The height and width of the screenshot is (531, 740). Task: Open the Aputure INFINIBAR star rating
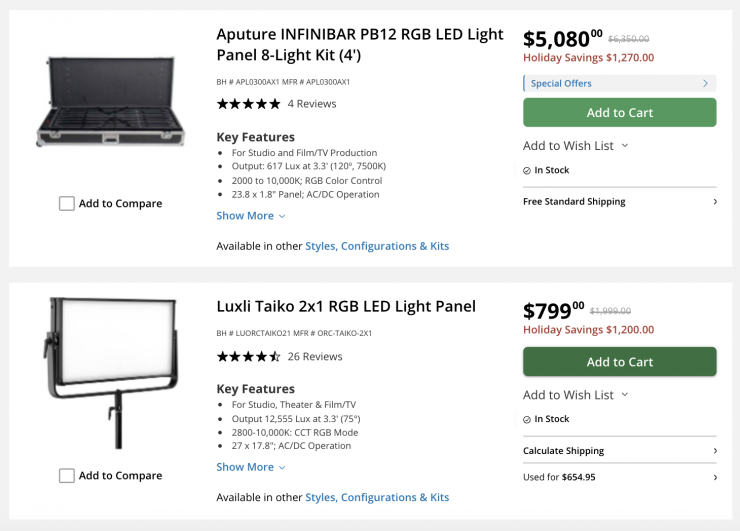(248, 104)
